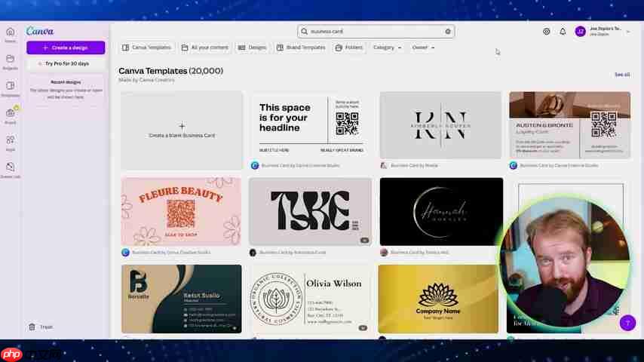Open the black Hannah signature template
The width and height of the screenshot is (644, 362).
point(441,212)
